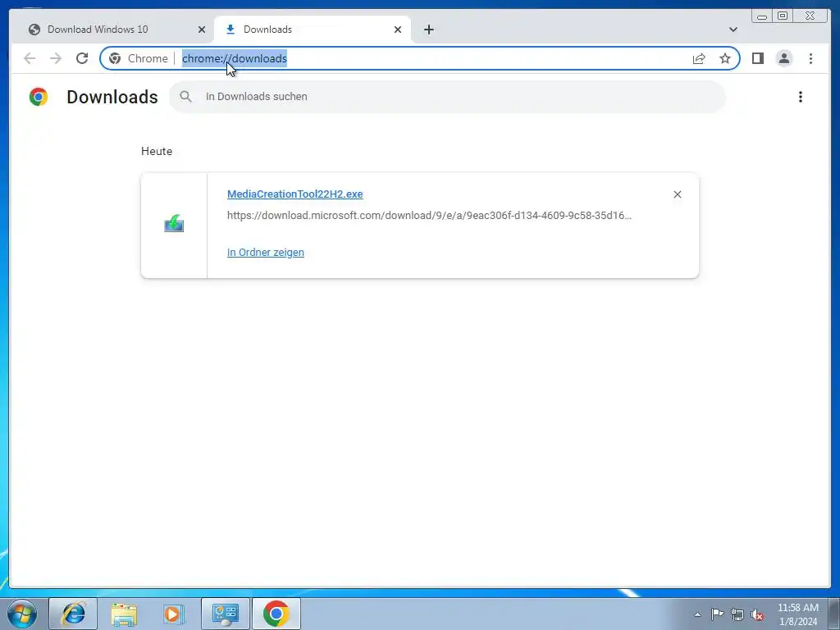Open MediaCreationTool22H2.exe file link
Image resolution: width=840 pixels, height=630 pixels.
(294, 194)
